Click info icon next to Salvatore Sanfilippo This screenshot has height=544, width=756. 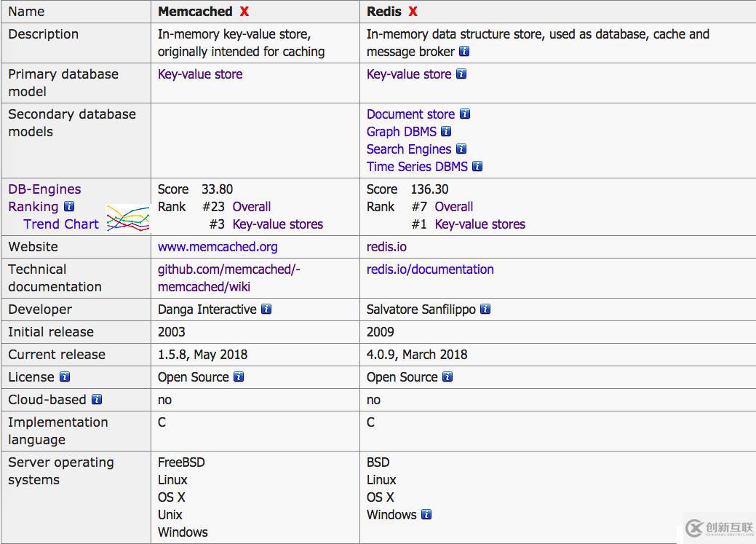click(485, 310)
